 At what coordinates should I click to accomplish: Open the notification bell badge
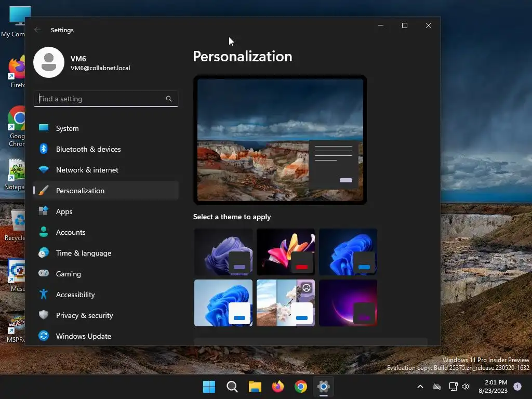517,387
